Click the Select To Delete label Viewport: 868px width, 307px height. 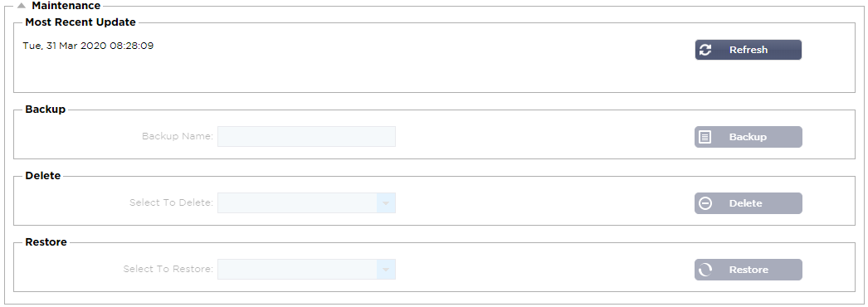pos(171,202)
